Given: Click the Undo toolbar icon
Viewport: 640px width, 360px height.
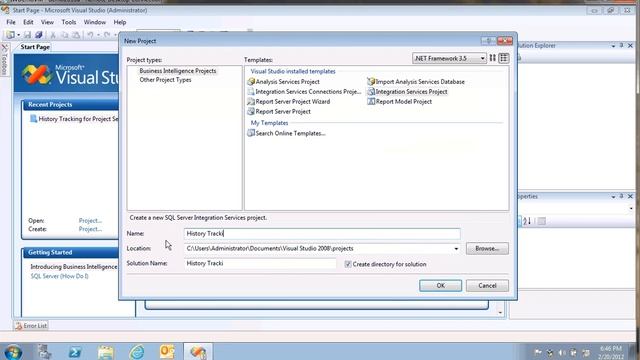Looking at the screenshot, I should pos(90,35).
